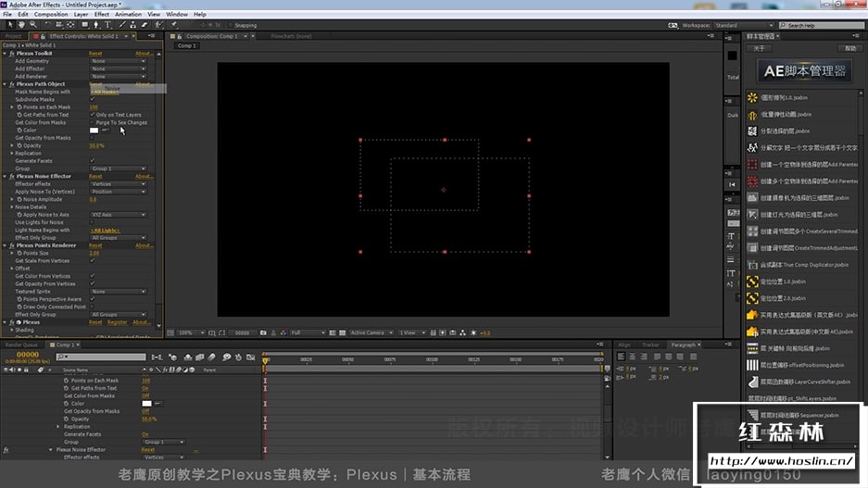Screen dimensions: 868x488
Task: Open Effector effects Vertices dropdown
Action: point(119,183)
